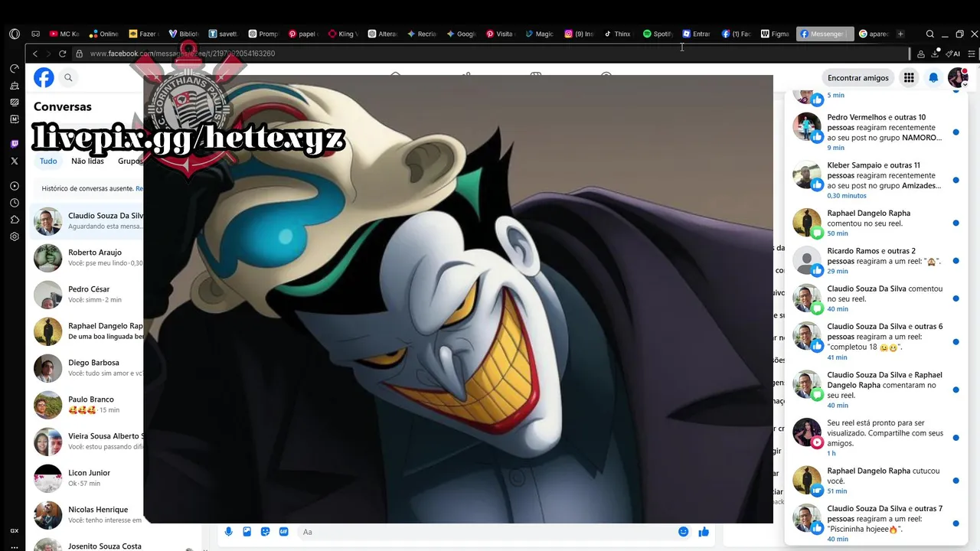Open 'Piscininha hojeee' reel reaction notification
980x551 pixels.
[x=876, y=523]
